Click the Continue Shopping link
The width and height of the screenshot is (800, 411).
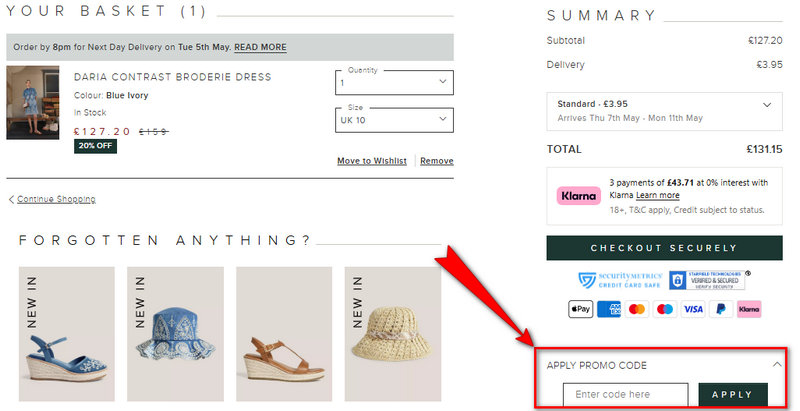[x=56, y=199]
